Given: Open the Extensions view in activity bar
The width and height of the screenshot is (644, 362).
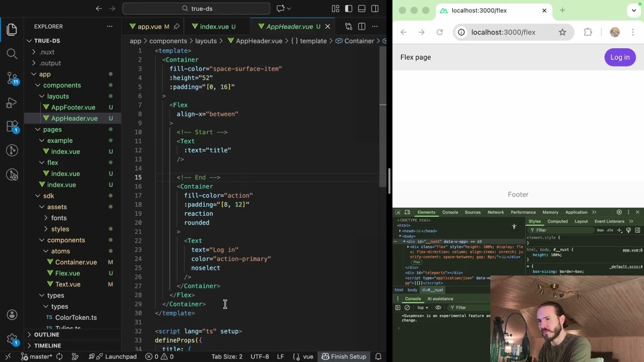Looking at the screenshot, I should pyautogui.click(x=12, y=126).
